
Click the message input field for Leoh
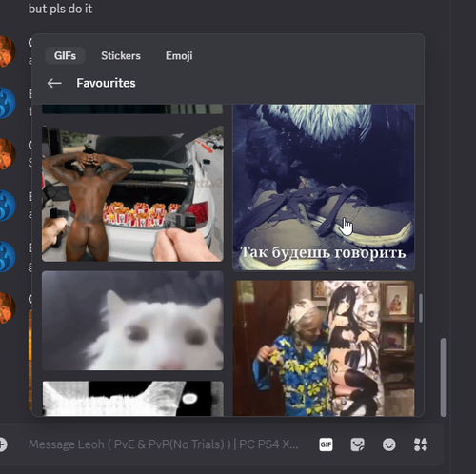tap(164, 444)
